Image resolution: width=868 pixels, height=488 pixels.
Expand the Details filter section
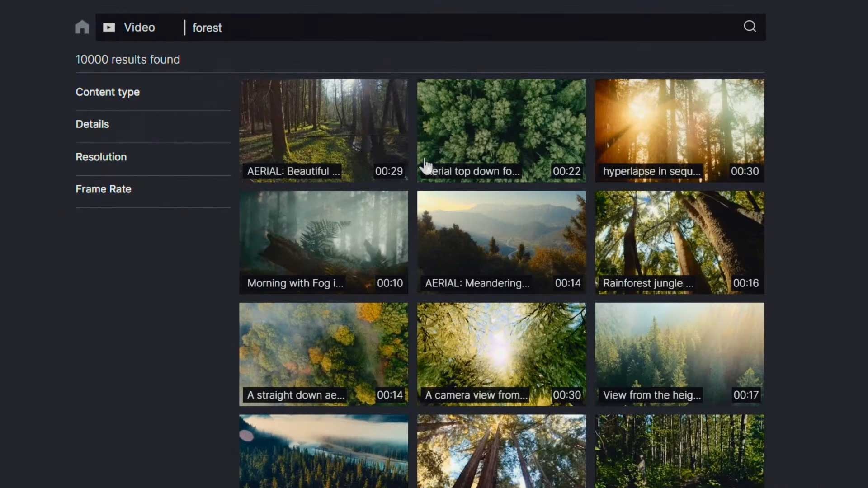(92, 124)
